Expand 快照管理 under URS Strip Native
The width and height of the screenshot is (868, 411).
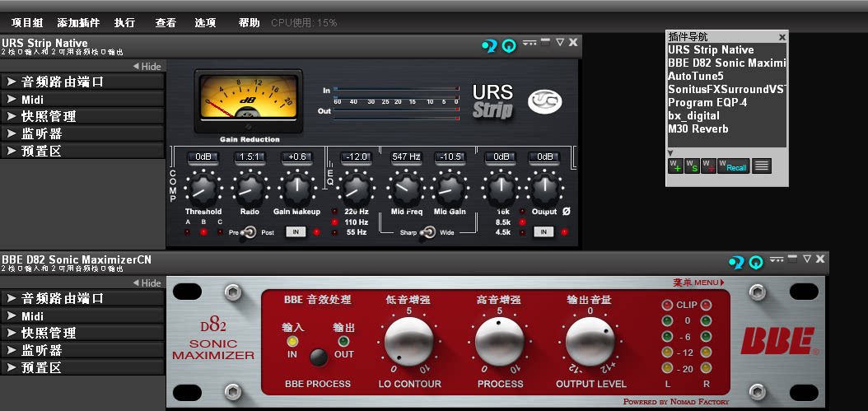pos(82,116)
